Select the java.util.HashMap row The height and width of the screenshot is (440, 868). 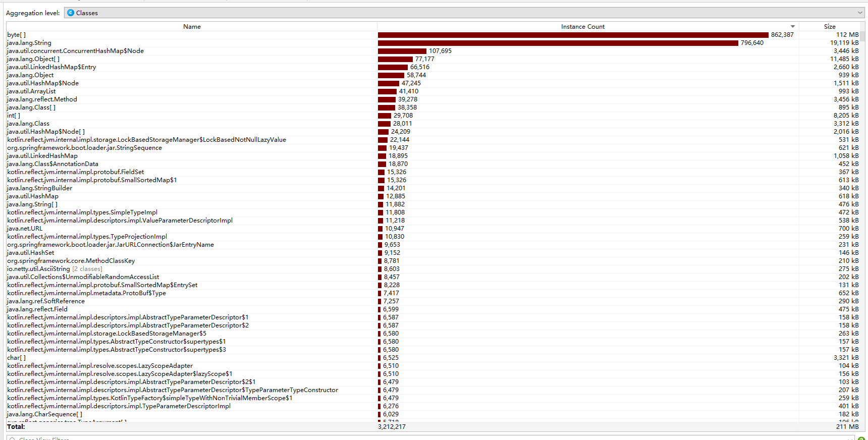(x=433, y=196)
